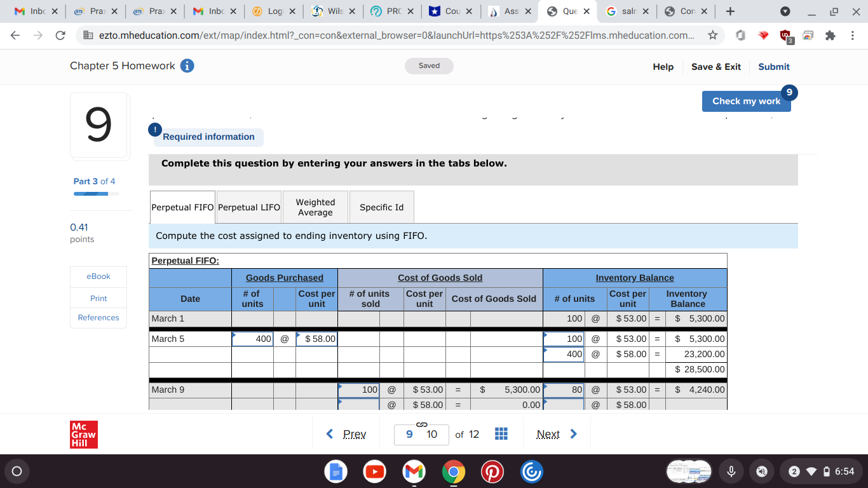The width and height of the screenshot is (868, 488).
Task: Launch YouTube from the shelf
Action: click(x=376, y=471)
